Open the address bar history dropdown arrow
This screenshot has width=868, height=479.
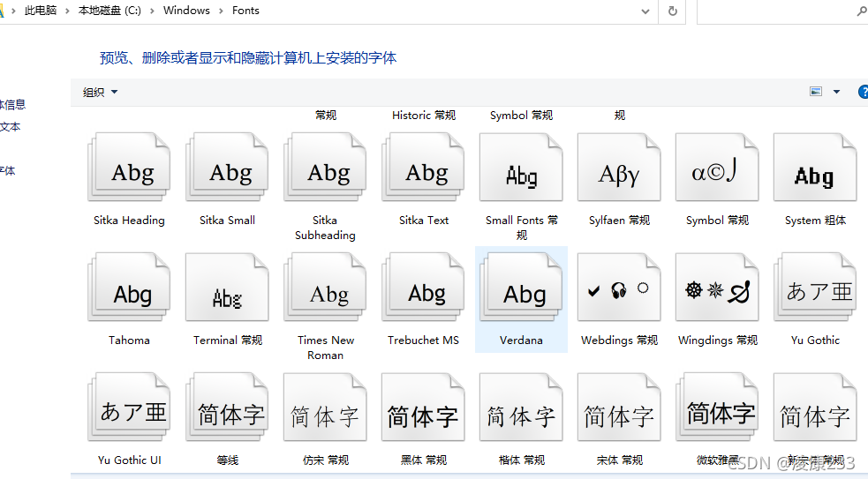tap(645, 11)
